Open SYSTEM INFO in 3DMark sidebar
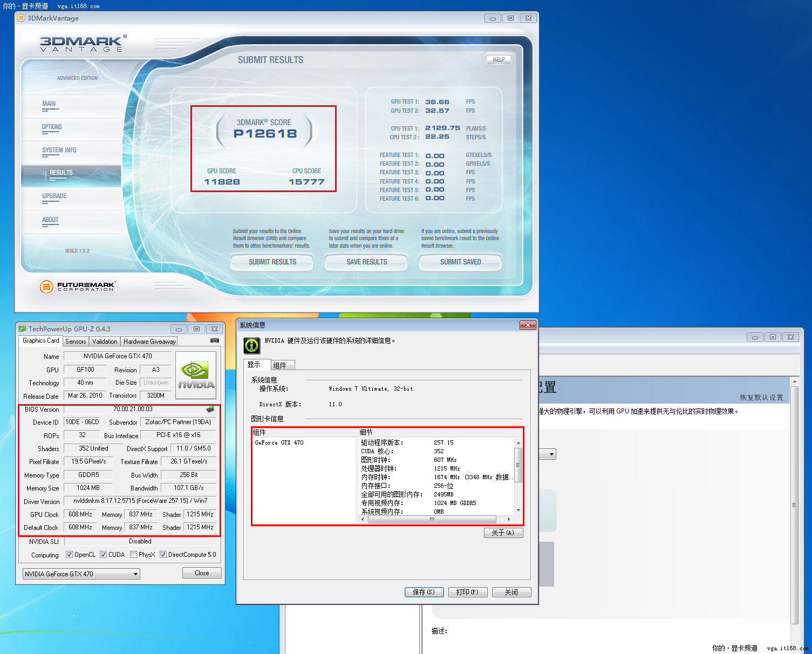Viewport: 812px width, 654px height. tap(59, 150)
